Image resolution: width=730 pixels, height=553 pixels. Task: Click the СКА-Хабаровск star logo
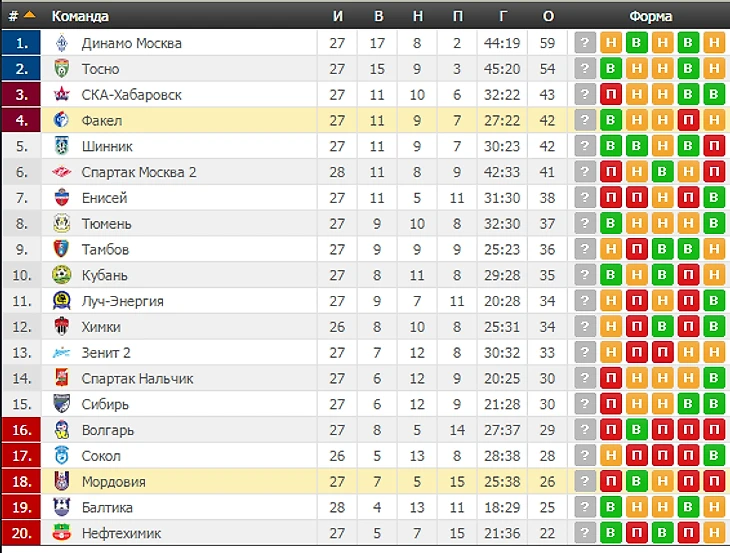click(x=61, y=94)
